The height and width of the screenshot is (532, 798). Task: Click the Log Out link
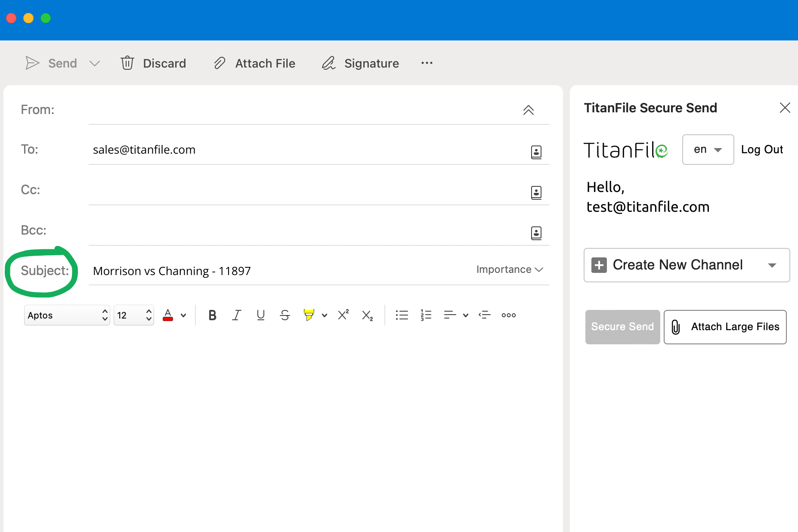tap(762, 149)
